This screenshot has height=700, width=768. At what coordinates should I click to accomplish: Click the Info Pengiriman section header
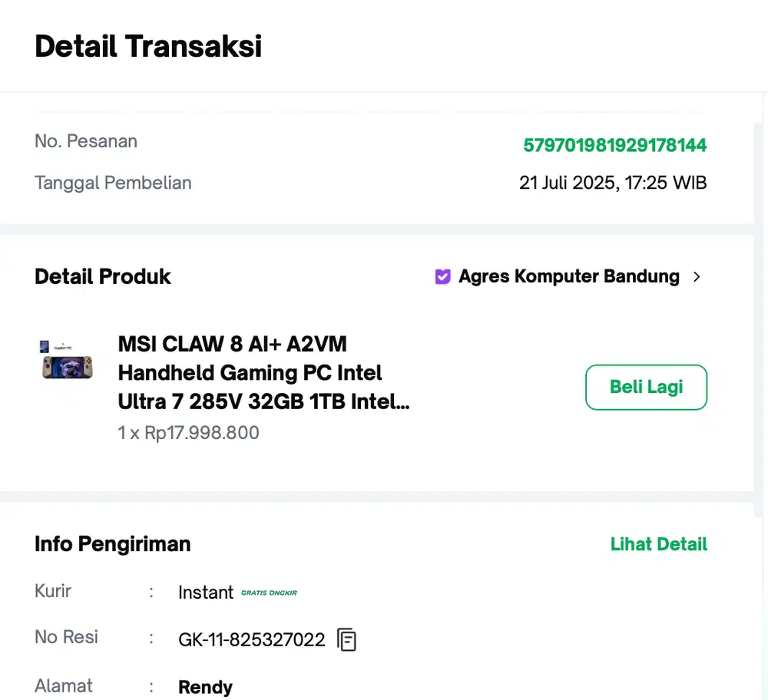click(x=112, y=543)
